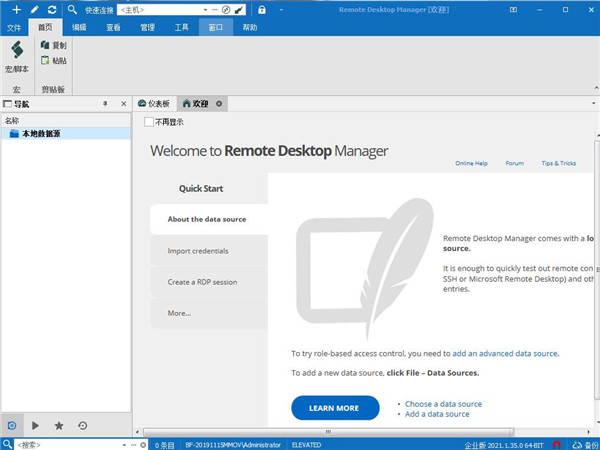
Task: Click the LEARN MORE button
Action: click(x=335, y=408)
